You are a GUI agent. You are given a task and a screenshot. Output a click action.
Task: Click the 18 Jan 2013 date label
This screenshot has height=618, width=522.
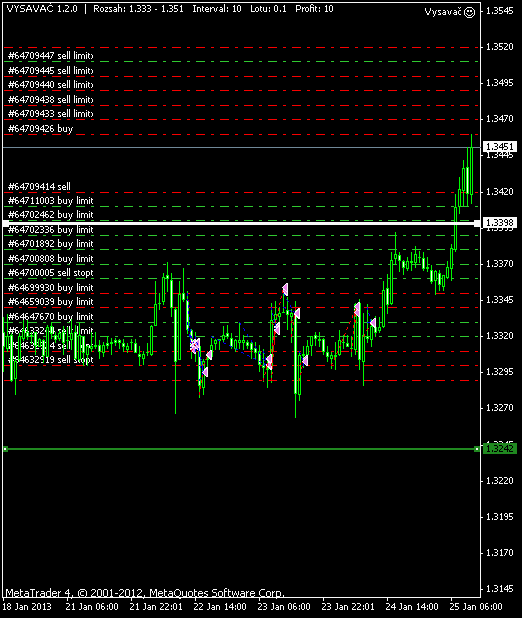click(27, 607)
